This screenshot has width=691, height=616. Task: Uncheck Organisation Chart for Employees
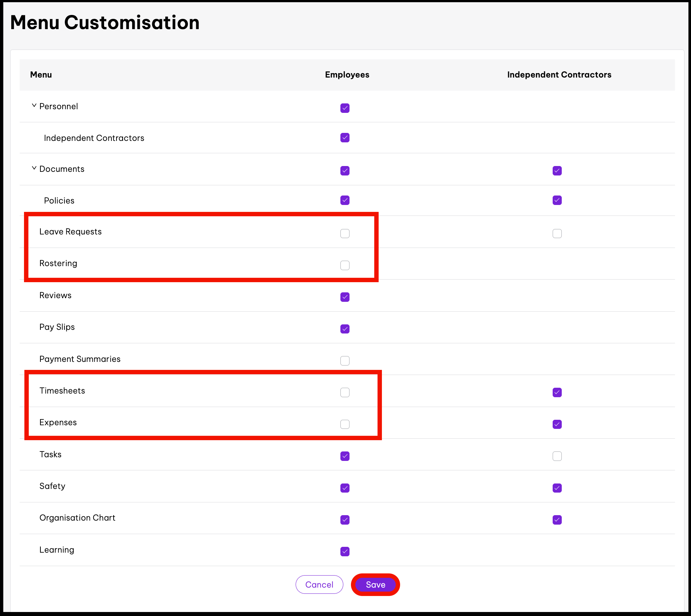[x=345, y=520]
